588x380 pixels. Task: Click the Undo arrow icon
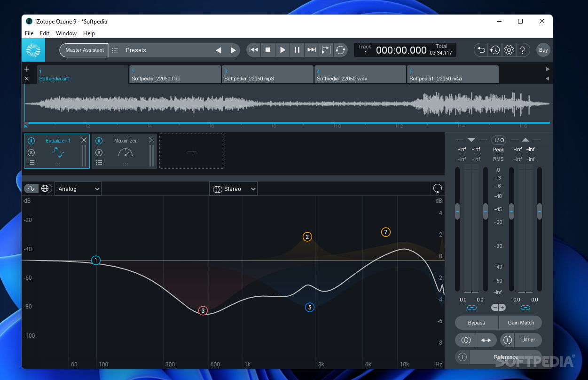point(480,50)
